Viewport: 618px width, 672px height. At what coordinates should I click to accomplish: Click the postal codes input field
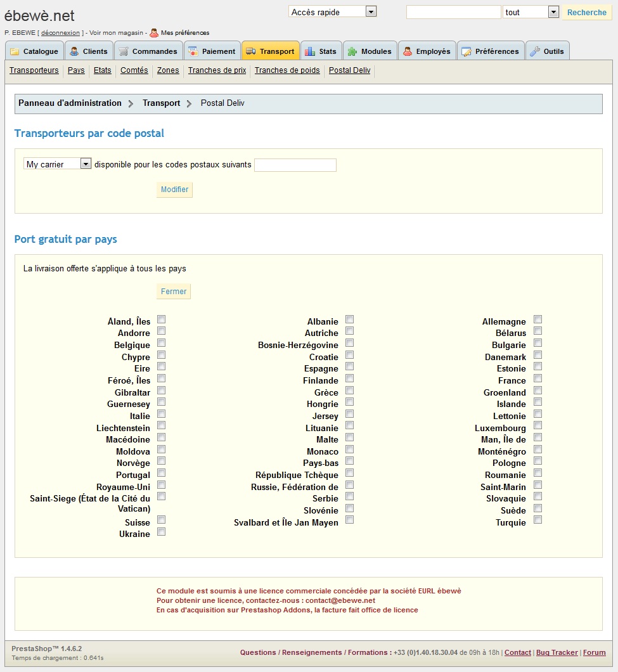point(295,165)
